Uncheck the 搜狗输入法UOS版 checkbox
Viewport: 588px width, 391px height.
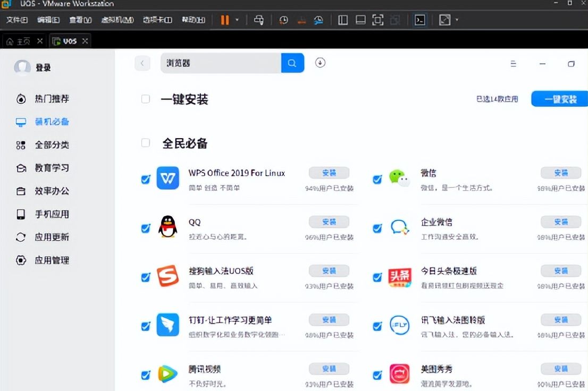[146, 277]
